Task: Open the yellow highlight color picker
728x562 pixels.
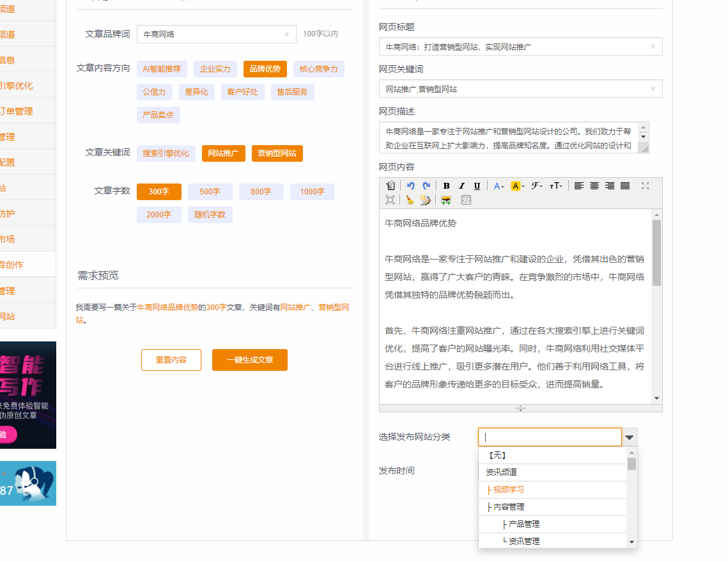Action: [x=517, y=186]
